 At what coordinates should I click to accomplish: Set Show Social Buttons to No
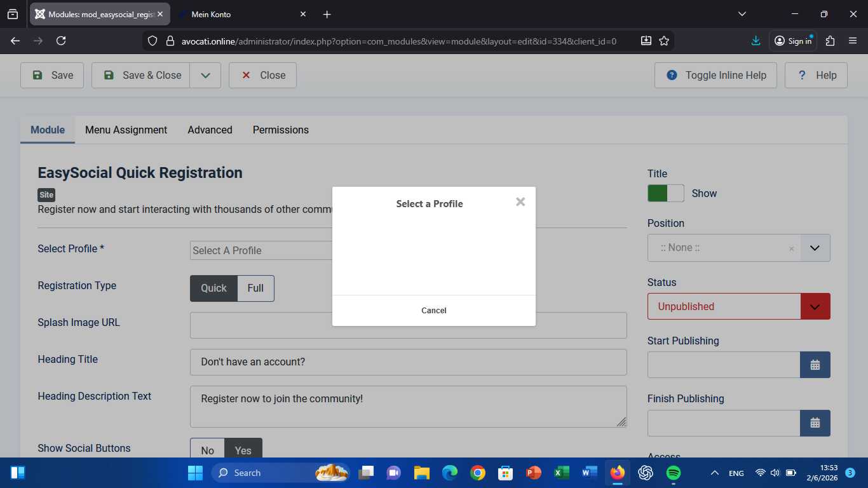[x=208, y=450]
